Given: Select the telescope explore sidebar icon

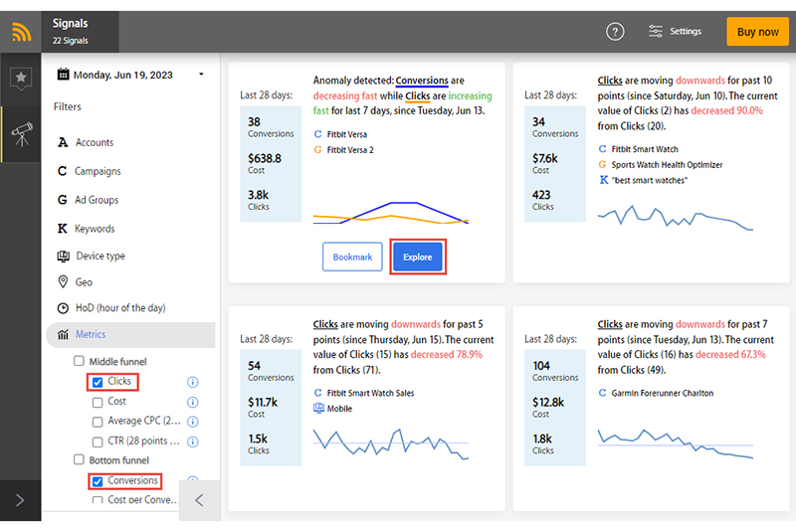Looking at the screenshot, I should point(21,134).
